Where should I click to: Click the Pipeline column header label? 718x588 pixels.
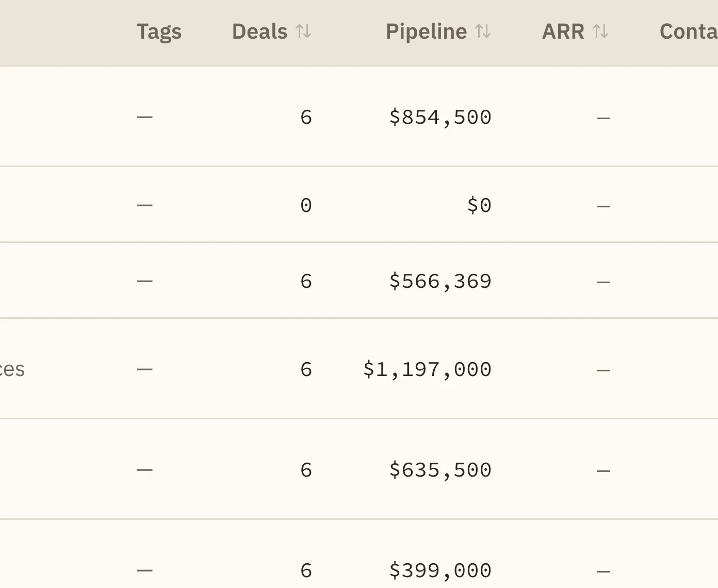tap(426, 32)
